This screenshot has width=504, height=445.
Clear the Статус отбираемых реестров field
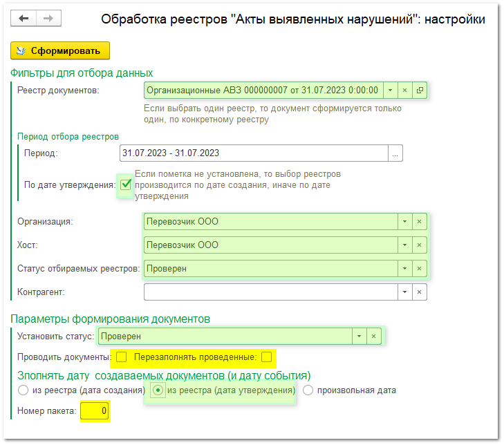419,269
